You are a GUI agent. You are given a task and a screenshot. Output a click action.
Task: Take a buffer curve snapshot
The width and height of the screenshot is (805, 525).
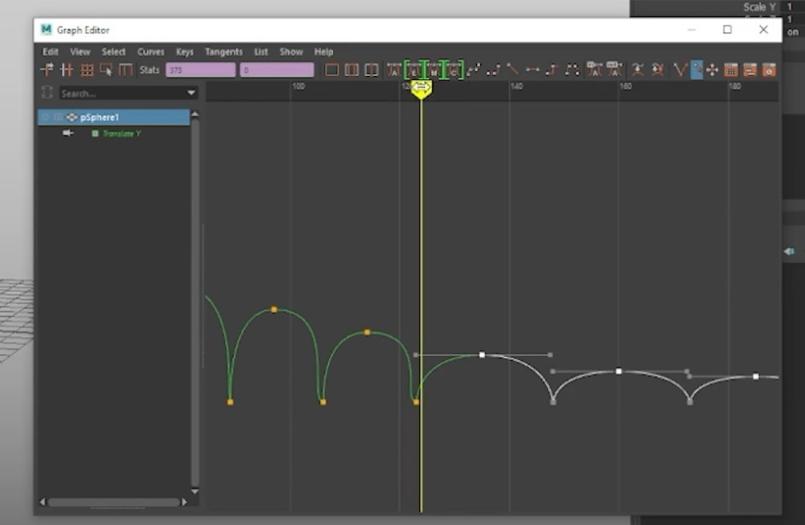pyautogui.click(x=638, y=70)
